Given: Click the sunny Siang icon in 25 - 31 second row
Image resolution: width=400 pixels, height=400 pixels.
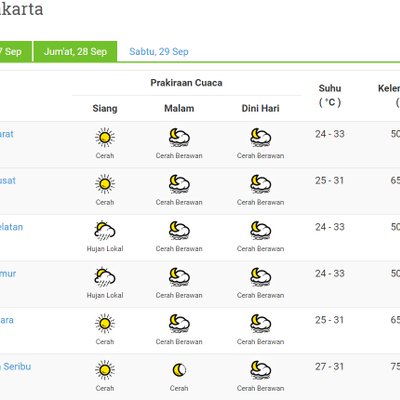Looking at the screenshot, I should point(105,184).
